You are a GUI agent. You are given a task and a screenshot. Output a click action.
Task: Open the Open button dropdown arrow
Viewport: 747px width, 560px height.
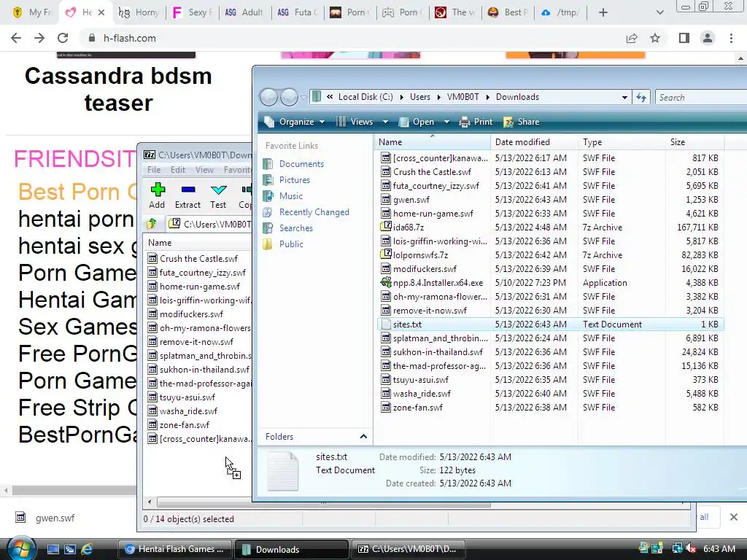446,122
